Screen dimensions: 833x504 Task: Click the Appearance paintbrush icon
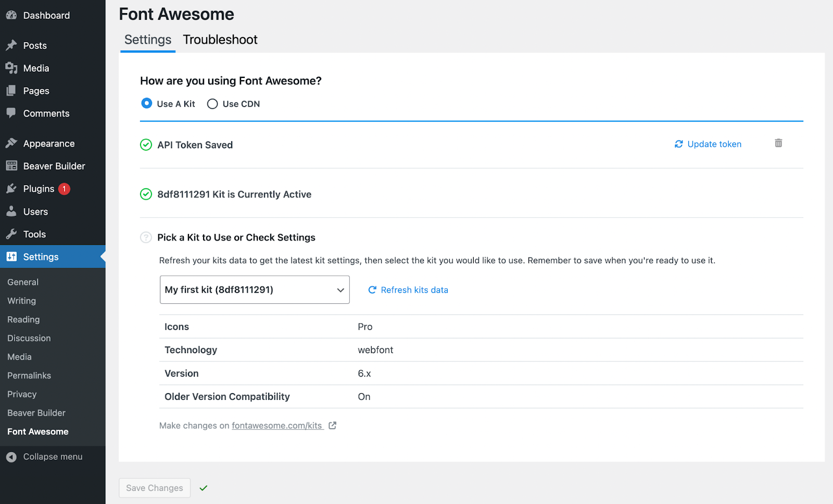11,143
